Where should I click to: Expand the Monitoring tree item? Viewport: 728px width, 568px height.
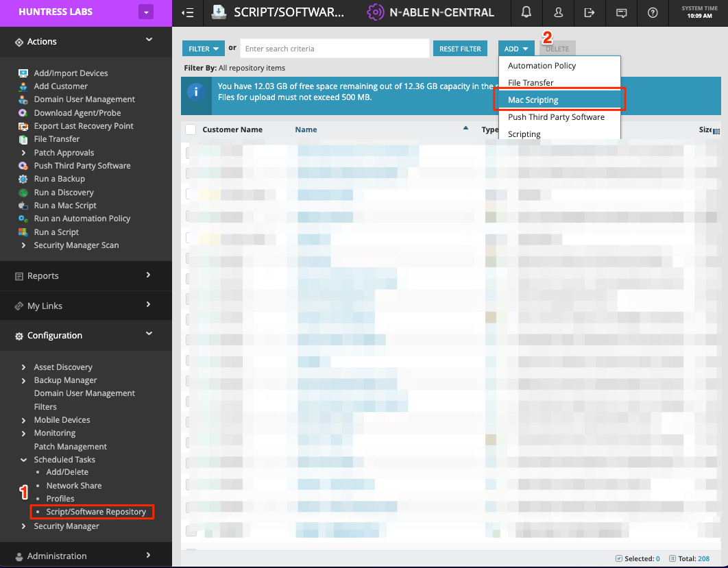coord(23,433)
